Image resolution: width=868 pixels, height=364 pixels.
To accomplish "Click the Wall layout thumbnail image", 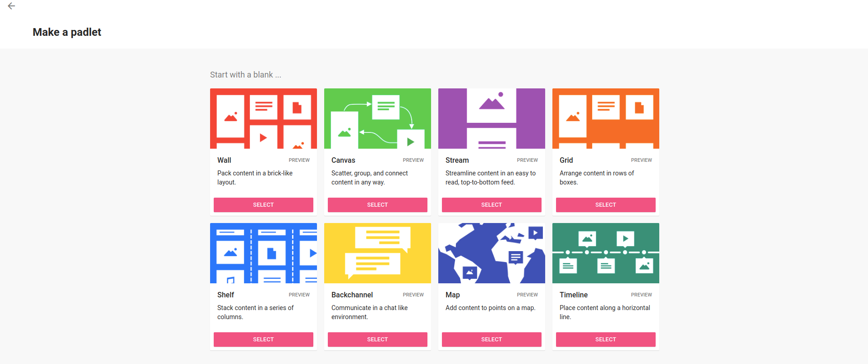I will coord(263,118).
